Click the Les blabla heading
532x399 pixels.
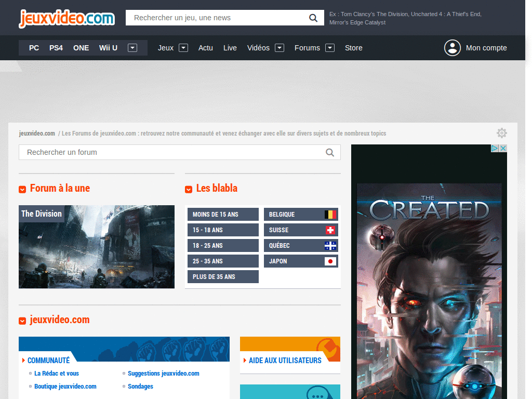[217, 188]
